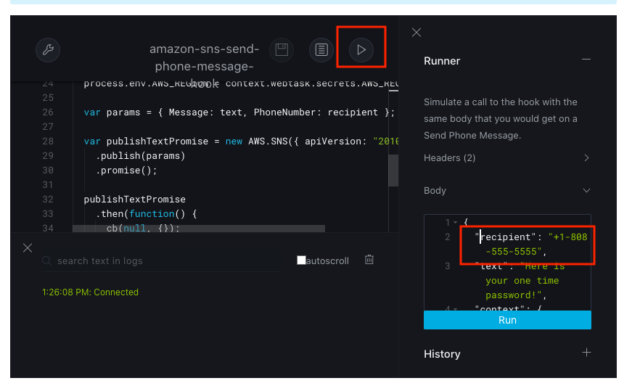Click the Runner heading
The image size is (640, 386).
click(x=442, y=61)
